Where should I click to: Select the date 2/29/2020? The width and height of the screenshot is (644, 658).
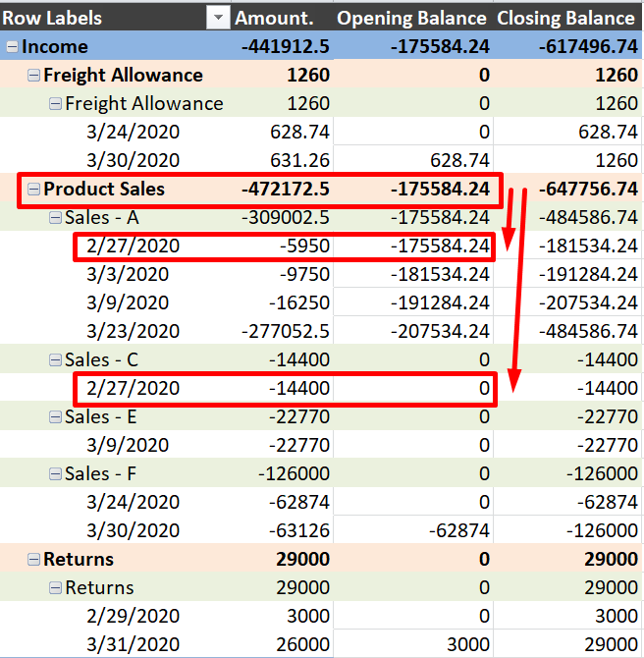point(133,616)
